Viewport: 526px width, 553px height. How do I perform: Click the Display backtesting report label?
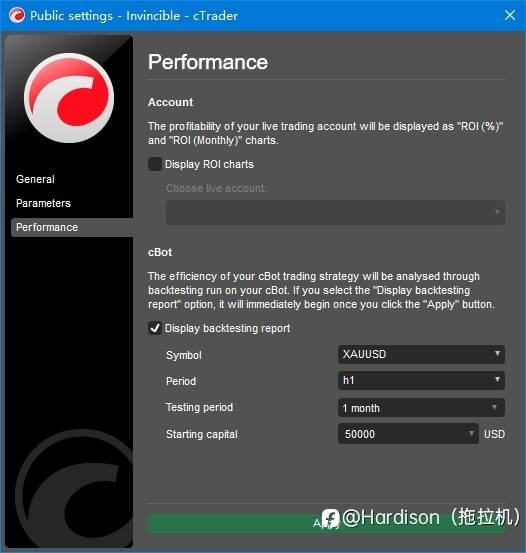pyautogui.click(x=228, y=328)
